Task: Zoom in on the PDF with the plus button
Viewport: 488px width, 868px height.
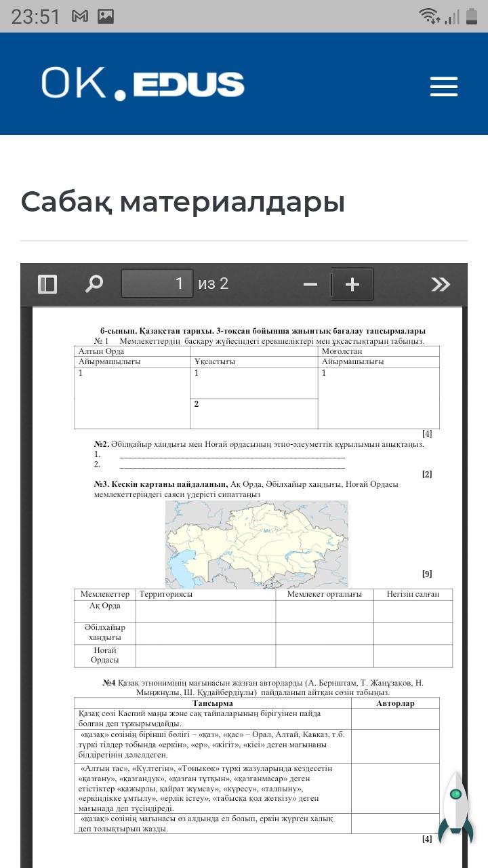Action: coord(352,284)
